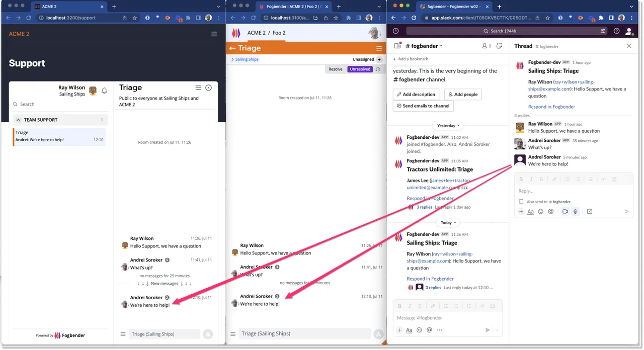Record audio clip microphone in thread reply
This screenshot has width=644, height=350.
(x=575, y=212)
